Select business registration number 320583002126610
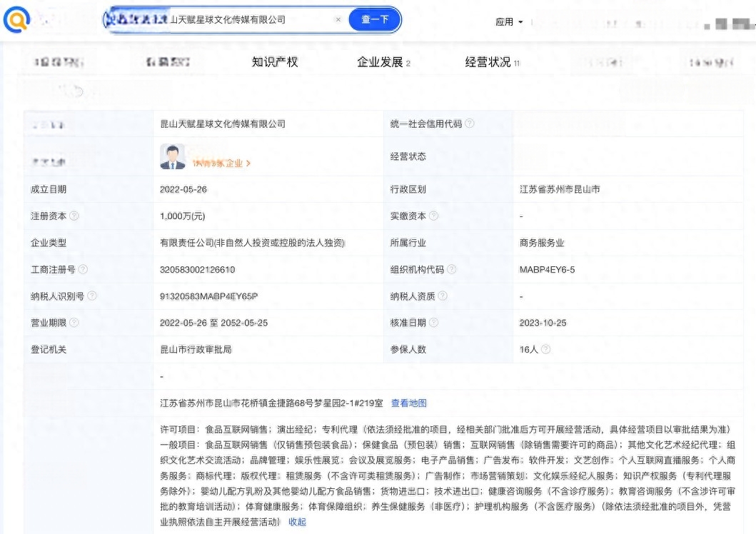 [198, 269]
